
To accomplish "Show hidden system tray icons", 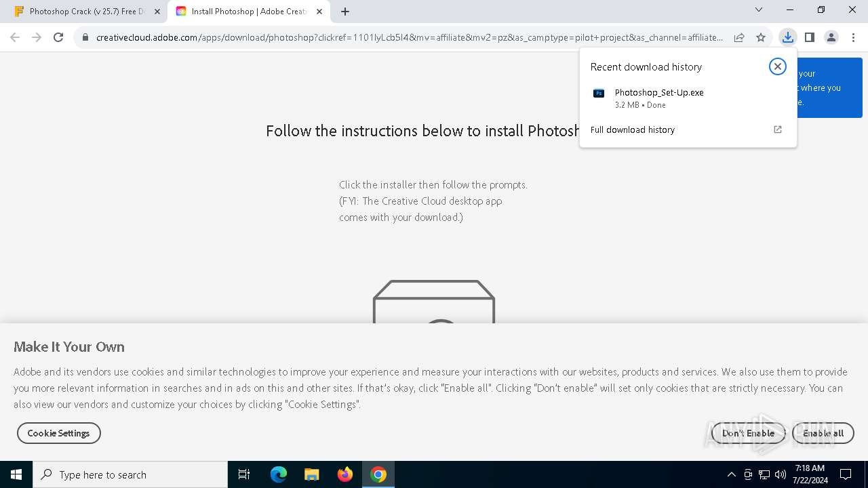I will click(732, 474).
